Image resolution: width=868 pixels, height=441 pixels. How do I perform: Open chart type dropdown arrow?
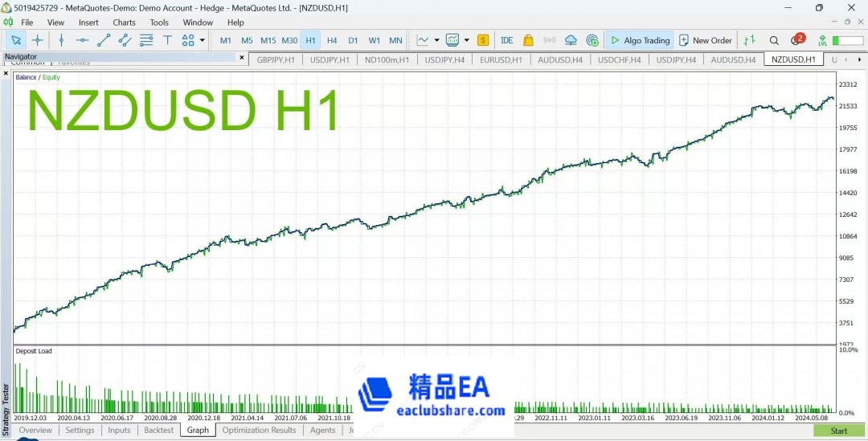[x=436, y=40]
